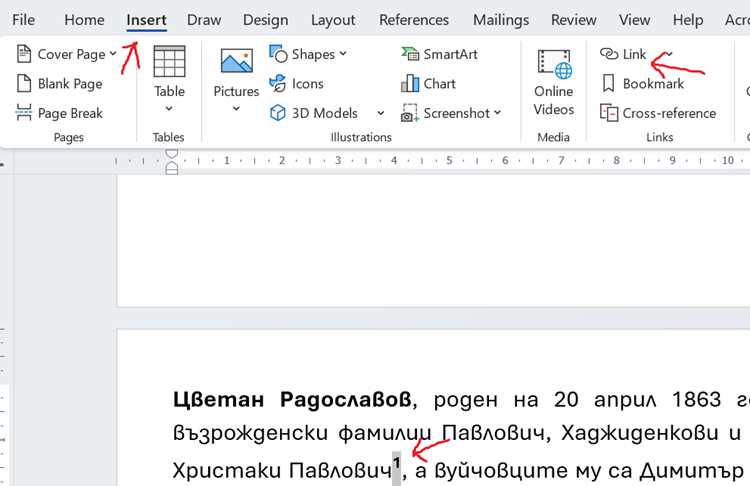Select the Insert tab
750x486 pixels.
coord(146,20)
